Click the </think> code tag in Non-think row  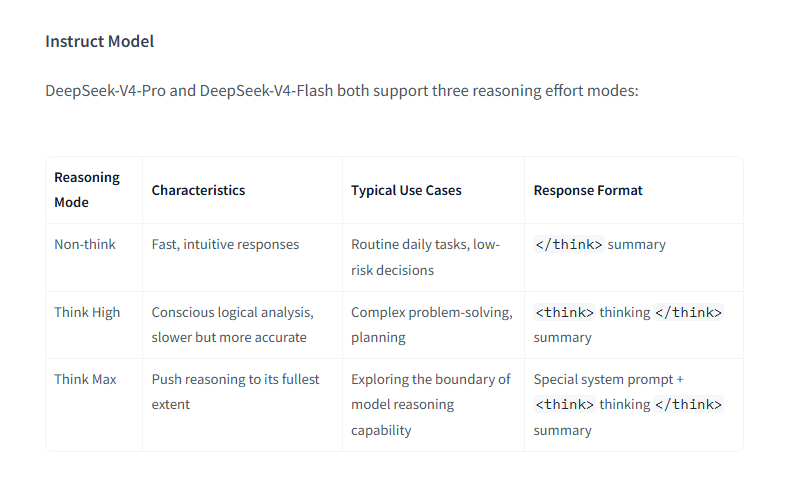point(569,244)
